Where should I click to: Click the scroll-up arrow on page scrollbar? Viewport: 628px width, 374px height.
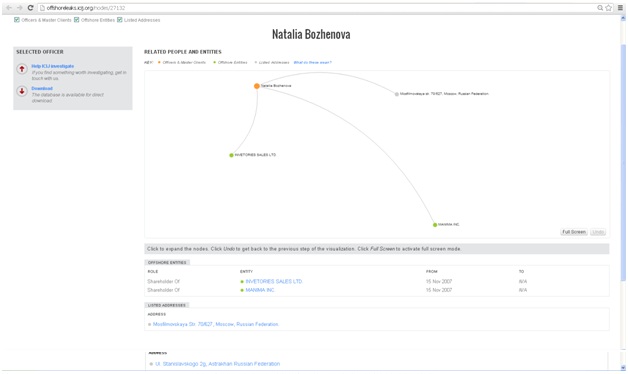point(623,18)
